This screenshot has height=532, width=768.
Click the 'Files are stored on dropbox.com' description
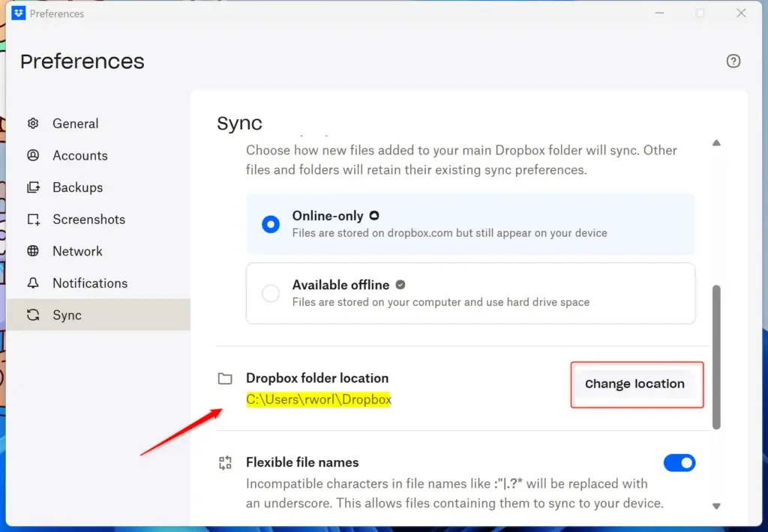450,233
